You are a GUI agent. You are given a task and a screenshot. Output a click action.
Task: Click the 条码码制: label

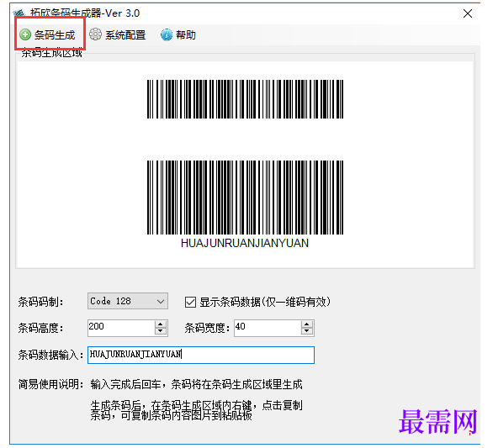click(x=41, y=302)
